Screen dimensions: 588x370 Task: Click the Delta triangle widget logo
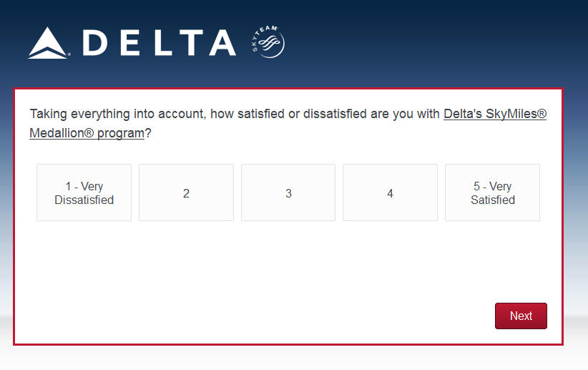tap(48, 43)
